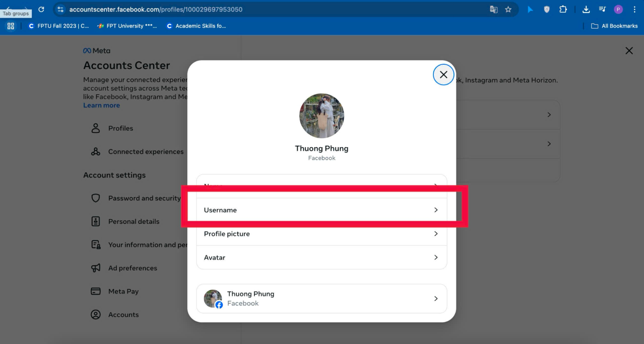Image resolution: width=644 pixels, height=344 pixels.
Task: Open the purple P profile avatar
Action: click(x=618, y=9)
